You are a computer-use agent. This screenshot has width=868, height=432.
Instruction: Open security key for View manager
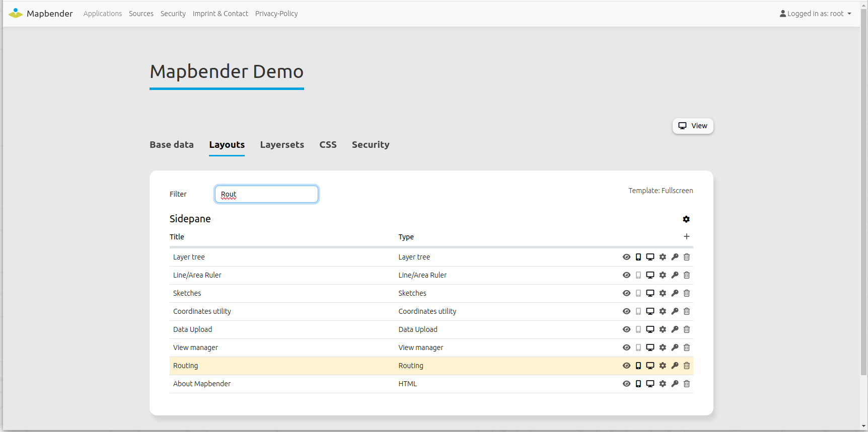click(x=675, y=348)
